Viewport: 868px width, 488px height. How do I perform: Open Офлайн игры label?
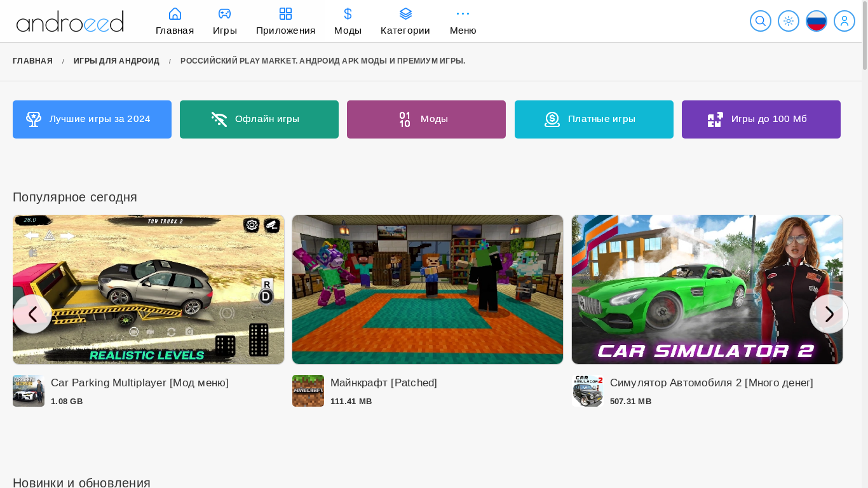pos(267,119)
